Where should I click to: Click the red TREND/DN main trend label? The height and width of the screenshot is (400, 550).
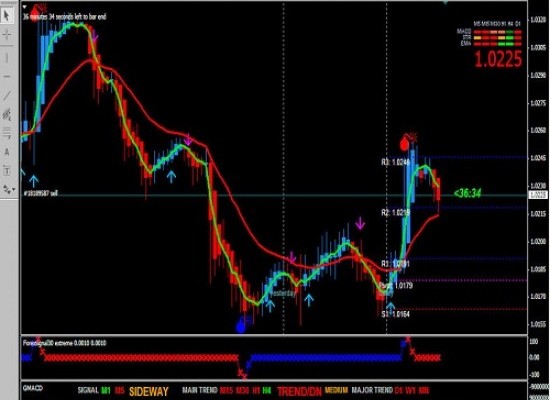tap(299, 392)
